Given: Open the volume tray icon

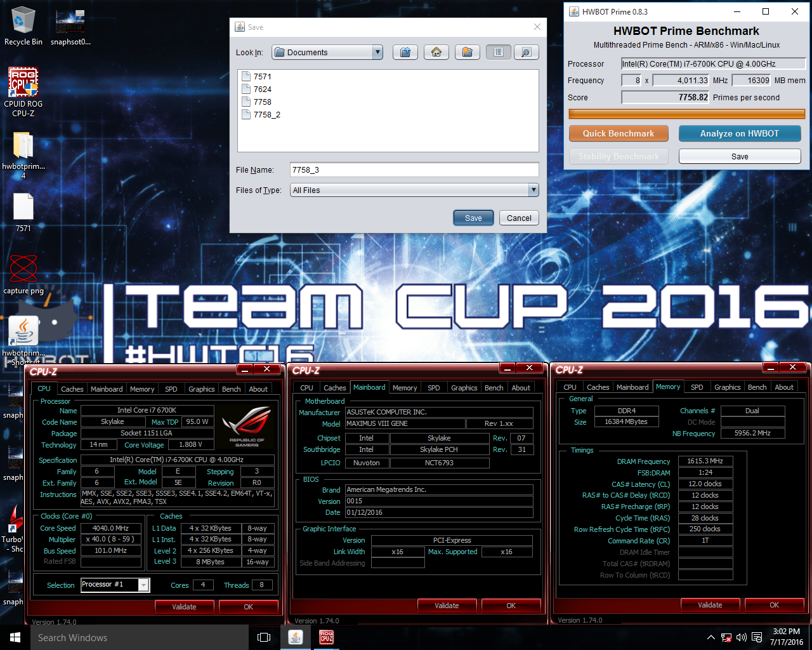Looking at the screenshot, I should point(742,637).
